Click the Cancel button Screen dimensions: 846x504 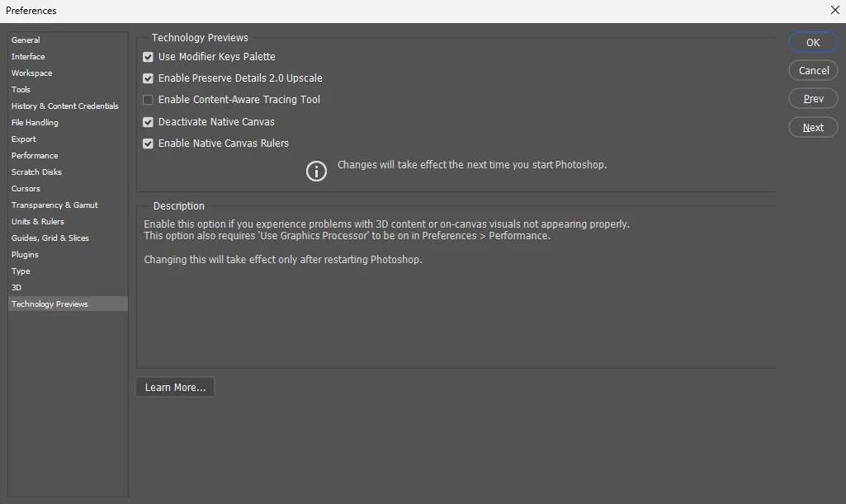pyautogui.click(x=813, y=71)
